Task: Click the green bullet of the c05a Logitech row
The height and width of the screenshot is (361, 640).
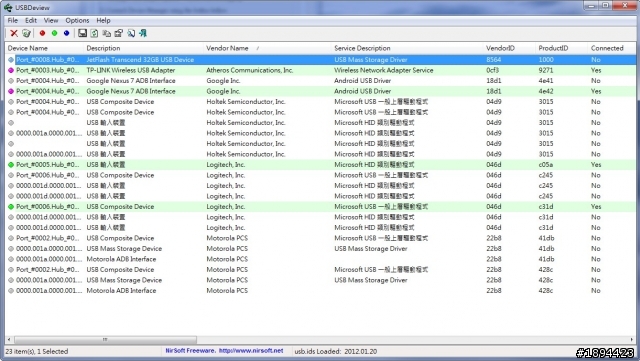Action: pyautogui.click(x=11, y=165)
